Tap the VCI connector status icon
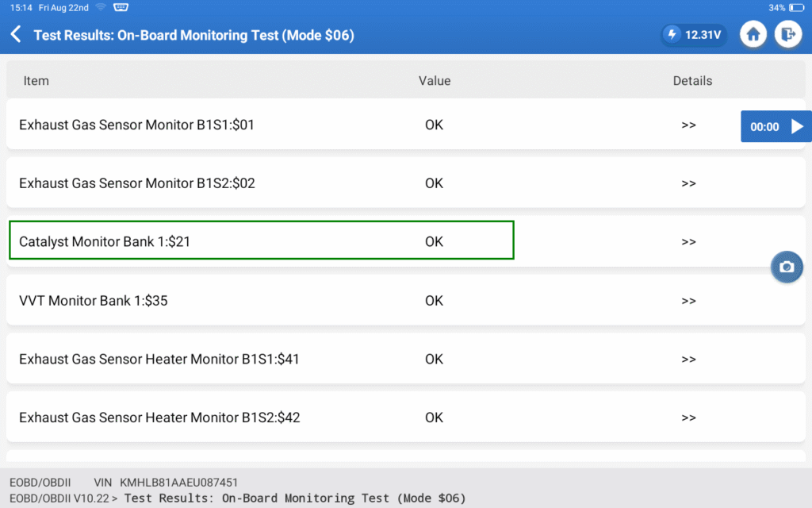 121,7
